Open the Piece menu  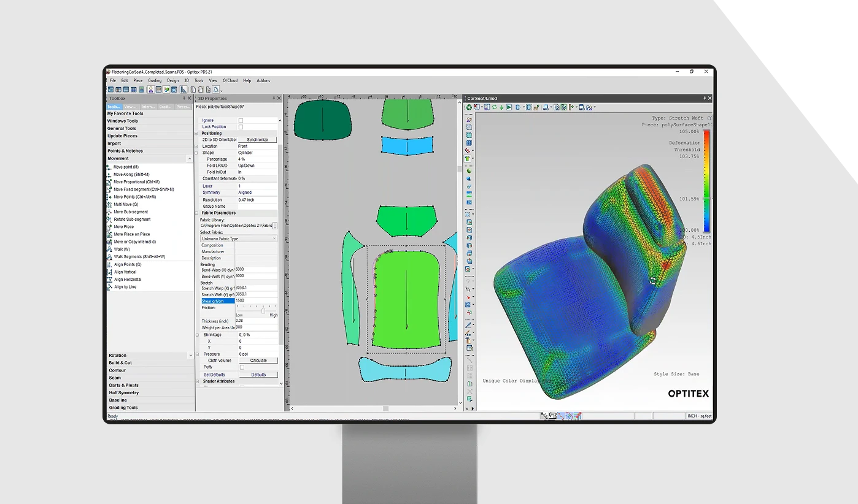(138, 80)
